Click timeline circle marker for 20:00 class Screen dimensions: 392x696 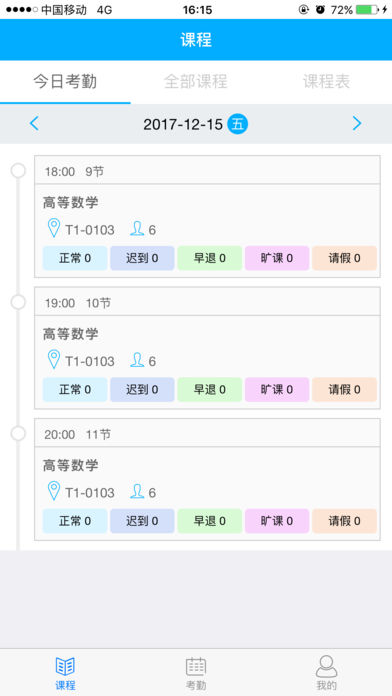pos(18,433)
